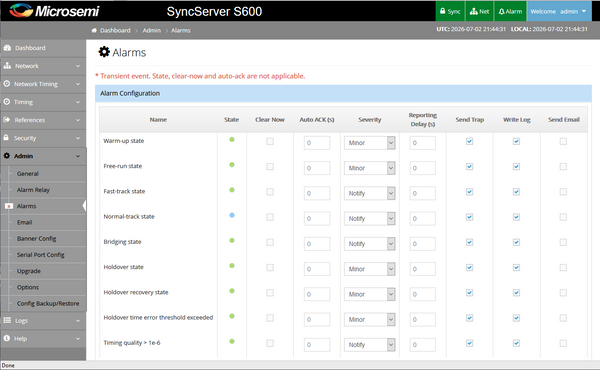
Task: Click the home icon in breadcrumb
Action: 94,30
